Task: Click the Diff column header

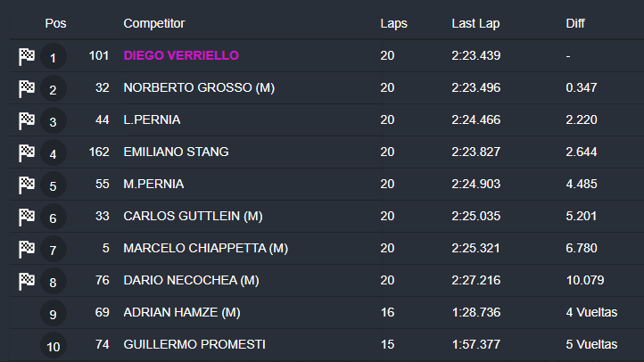Action: (575, 23)
